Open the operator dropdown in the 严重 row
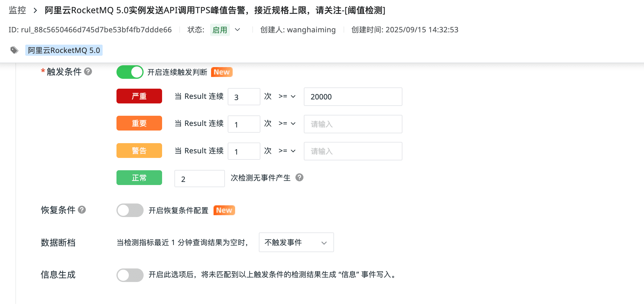The image size is (644, 306). tap(287, 96)
